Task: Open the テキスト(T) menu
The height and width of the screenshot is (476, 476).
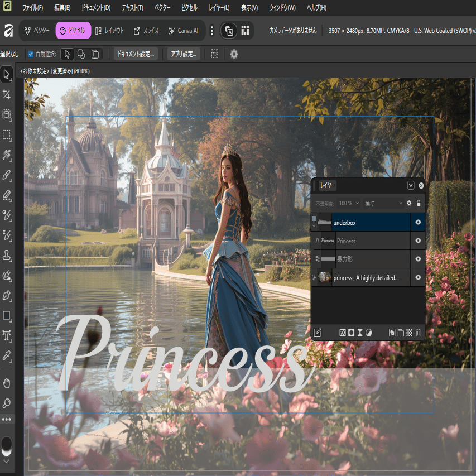Action: 132,8
